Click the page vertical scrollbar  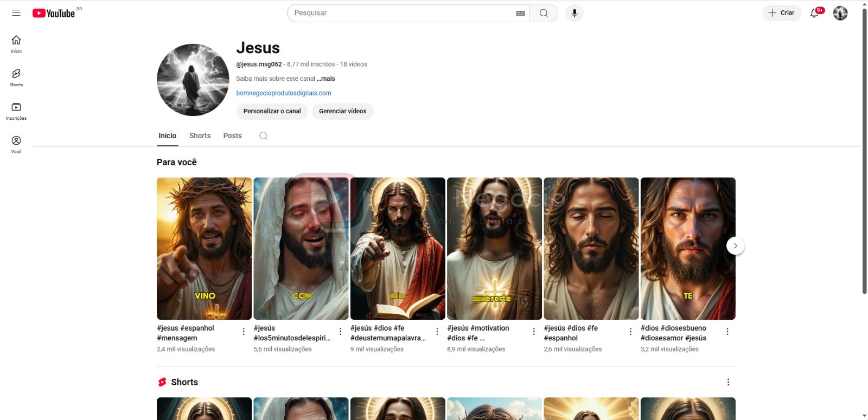point(864,152)
